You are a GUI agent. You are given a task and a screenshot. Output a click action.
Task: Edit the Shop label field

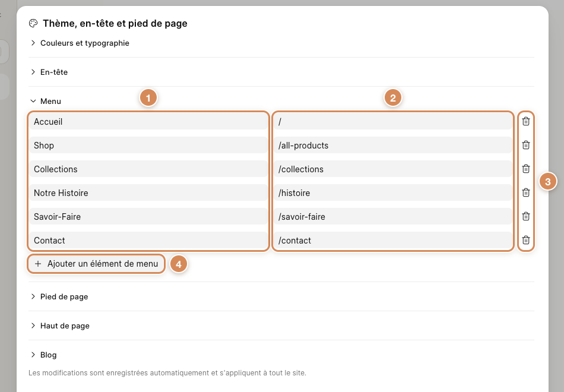coord(148,146)
